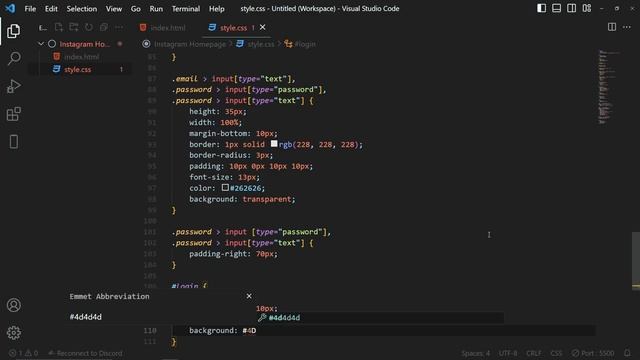Open the Accounts menu icon
This screenshot has width=640, height=360.
click(x=13, y=305)
